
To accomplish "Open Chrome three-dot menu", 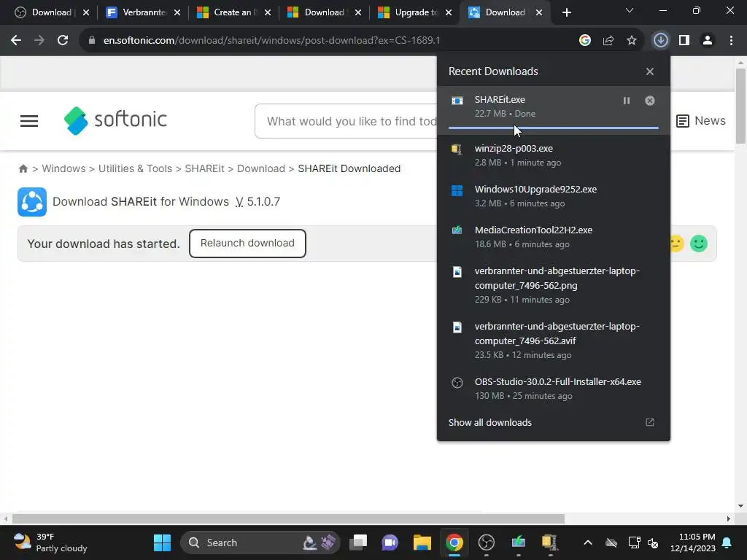I will click(x=731, y=41).
